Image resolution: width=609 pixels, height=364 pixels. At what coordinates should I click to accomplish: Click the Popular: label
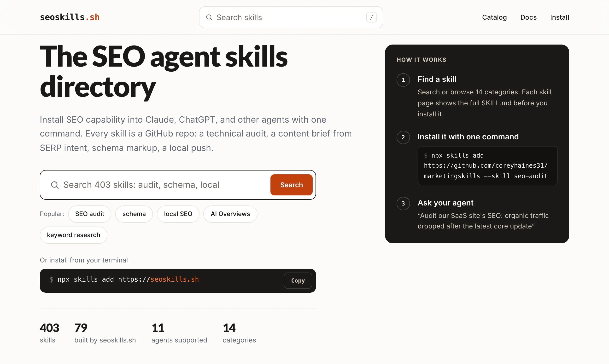tap(52, 214)
